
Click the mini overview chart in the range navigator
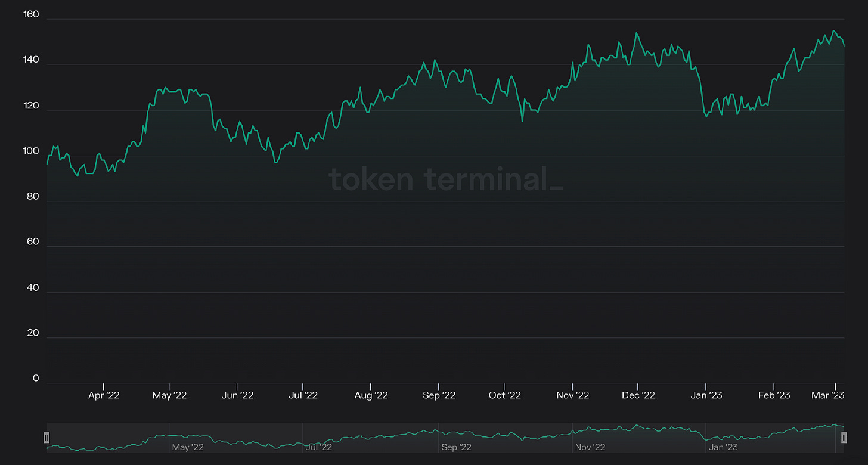pos(445,438)
